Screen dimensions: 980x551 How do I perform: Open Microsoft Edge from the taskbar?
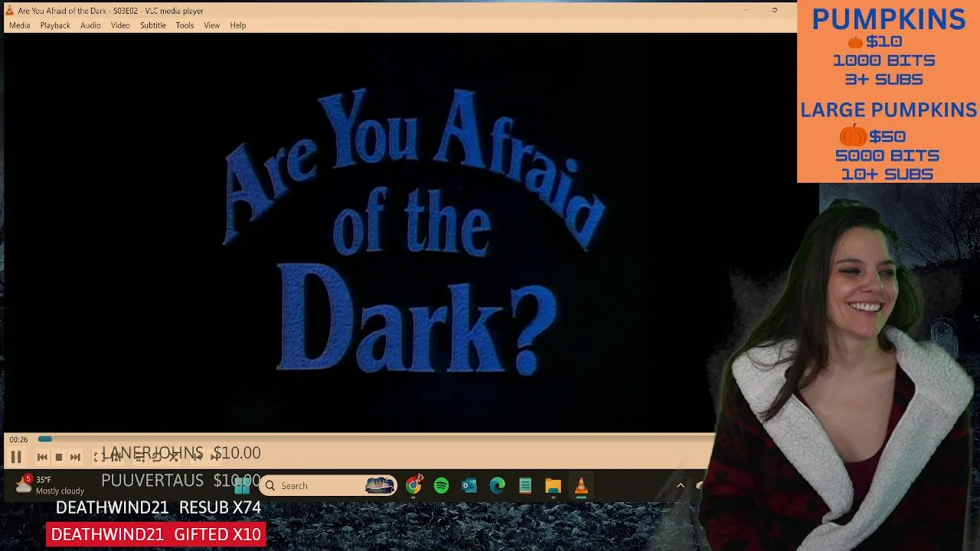click(498, 485)
